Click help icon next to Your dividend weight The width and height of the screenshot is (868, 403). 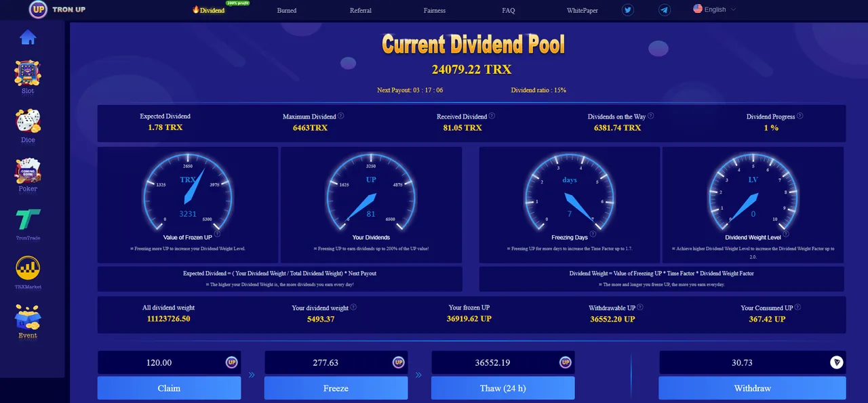(353, 307)
